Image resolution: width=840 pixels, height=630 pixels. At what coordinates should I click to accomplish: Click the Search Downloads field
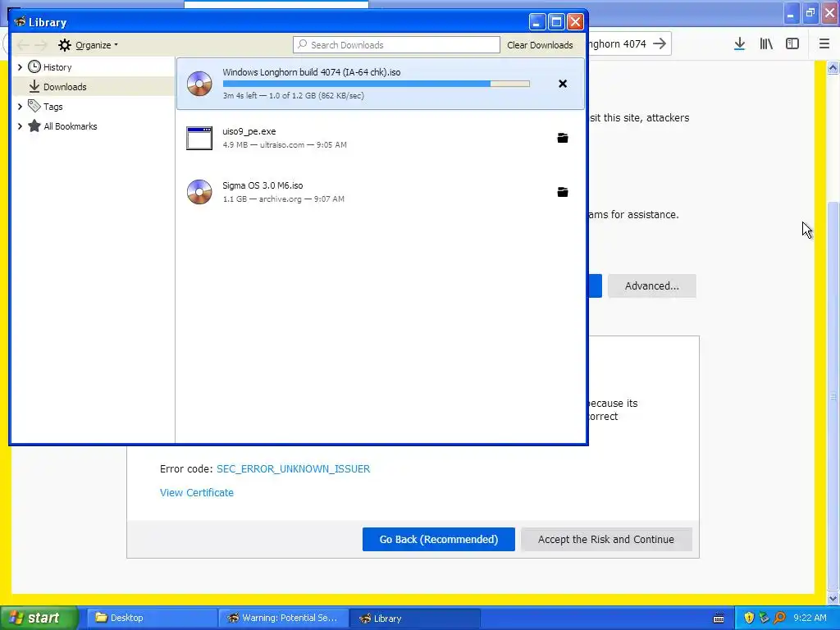(x=396, y=45)
